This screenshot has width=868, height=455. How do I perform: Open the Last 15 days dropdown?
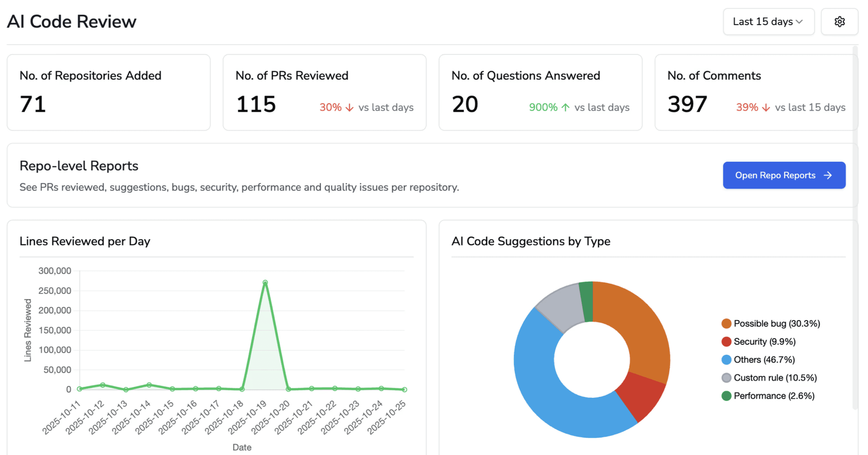[768, 22]
